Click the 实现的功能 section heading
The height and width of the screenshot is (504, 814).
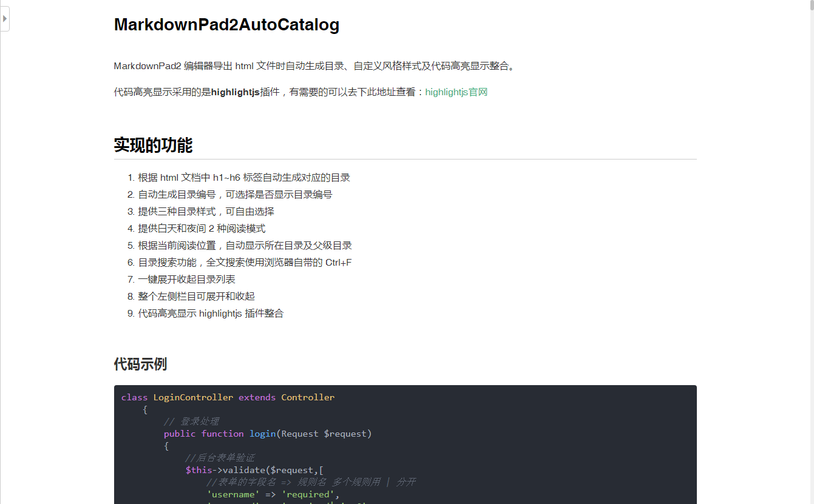coord(152,146)
